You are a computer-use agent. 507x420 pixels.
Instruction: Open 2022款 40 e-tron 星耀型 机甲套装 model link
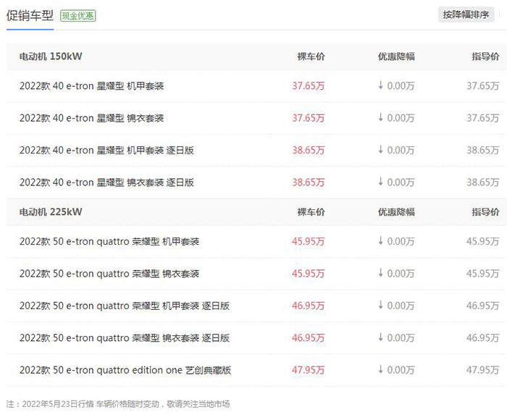[x=92, y=86]
